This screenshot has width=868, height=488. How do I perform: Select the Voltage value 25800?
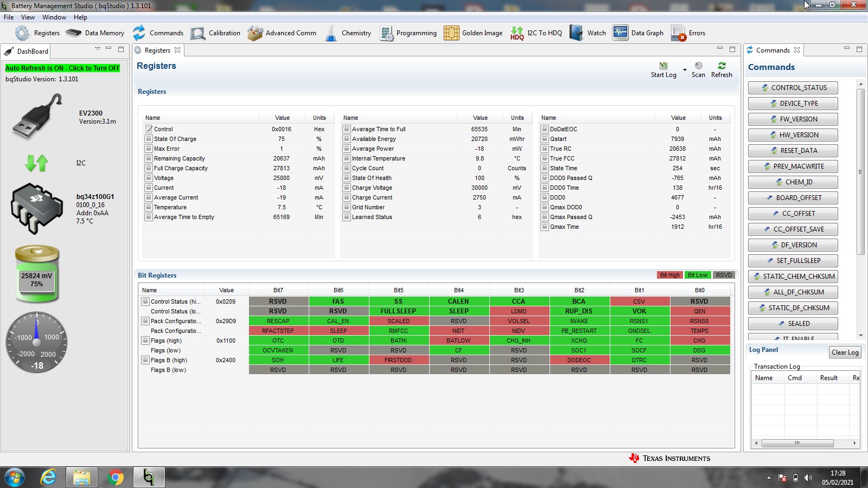pos(282,178)
